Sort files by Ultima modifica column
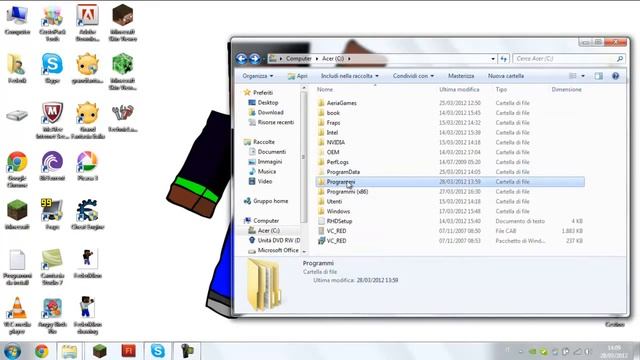Screen dimensions: 640x360 coord(459,89)
